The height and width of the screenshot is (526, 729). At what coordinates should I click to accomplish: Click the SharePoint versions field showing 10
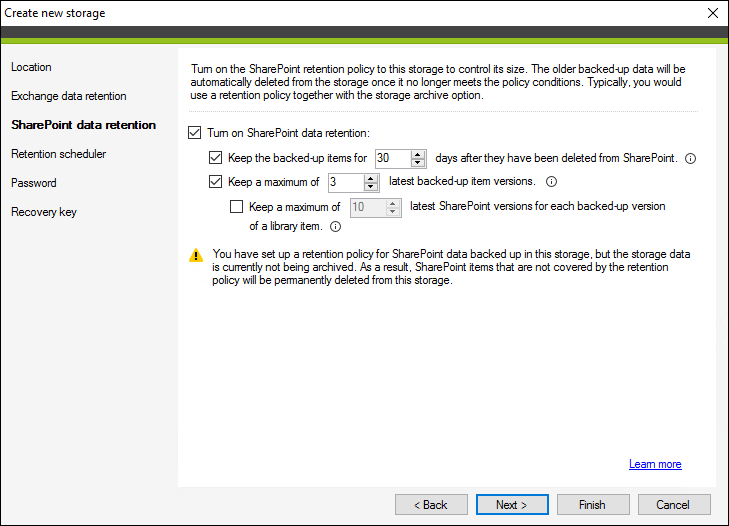(x=368, y=207)
